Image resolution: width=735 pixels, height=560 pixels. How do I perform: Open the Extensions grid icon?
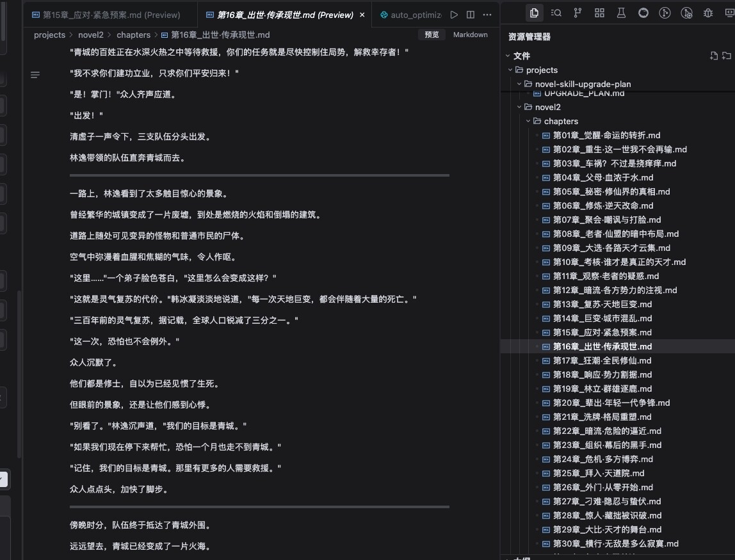click(x=599, y=12)
